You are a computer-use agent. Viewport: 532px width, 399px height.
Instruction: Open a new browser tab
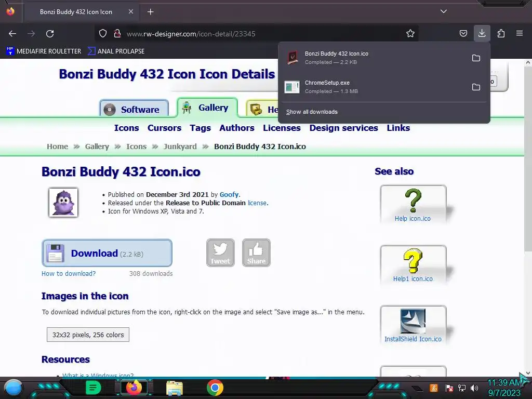[150, 12]
